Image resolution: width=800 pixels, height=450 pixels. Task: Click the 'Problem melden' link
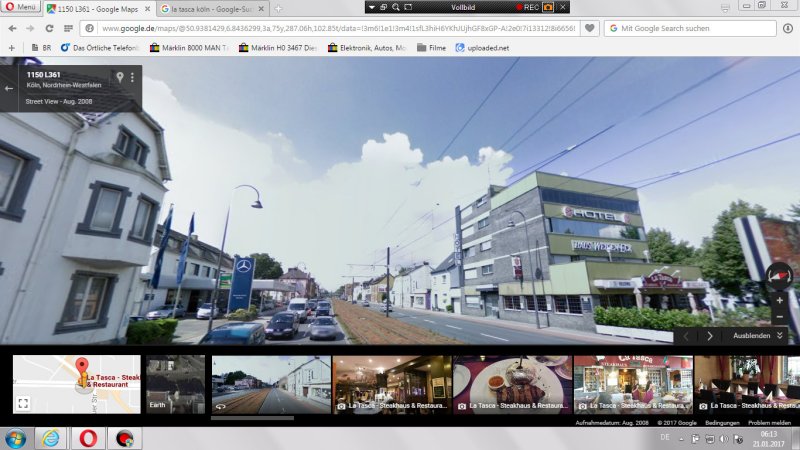770,423
